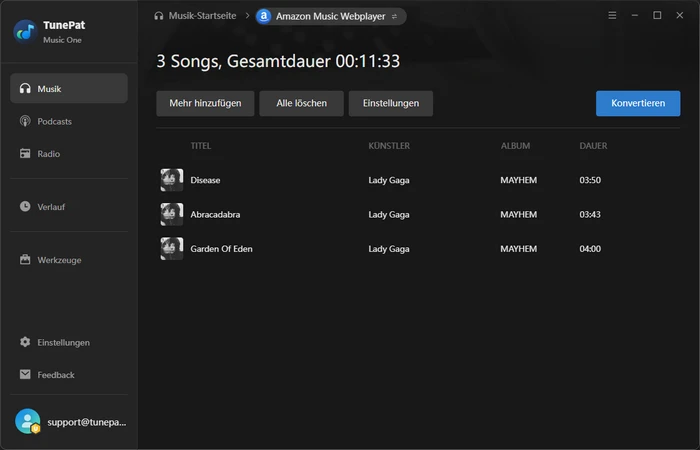Click MAYHEM album in the Garden Of Eden row
Viewport: 700px width, 450px height.
coord(519,249)
